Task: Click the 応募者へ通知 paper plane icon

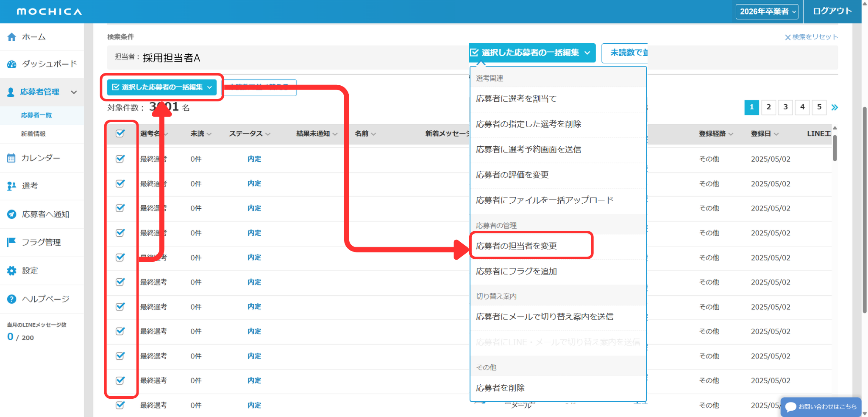Action: (11, 214)
